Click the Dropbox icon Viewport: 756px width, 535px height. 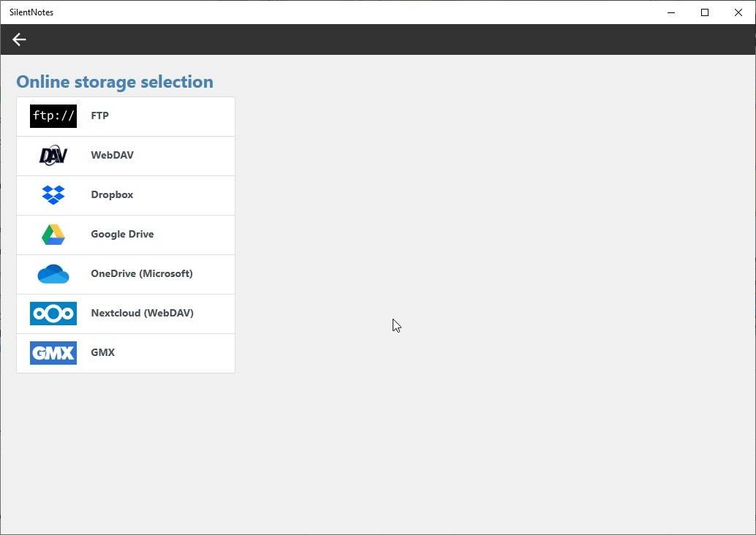(x=53, y=194)
